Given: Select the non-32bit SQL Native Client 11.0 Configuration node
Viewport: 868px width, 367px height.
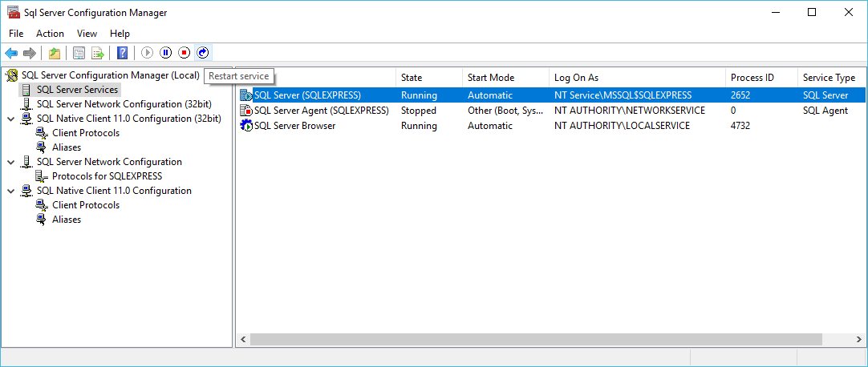Looking at the screenshot, I should coord(114,191).
